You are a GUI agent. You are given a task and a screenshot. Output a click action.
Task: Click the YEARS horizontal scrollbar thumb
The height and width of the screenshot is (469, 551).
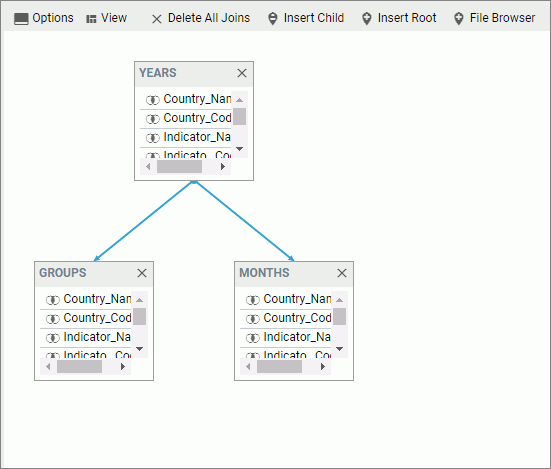[179, 167]
